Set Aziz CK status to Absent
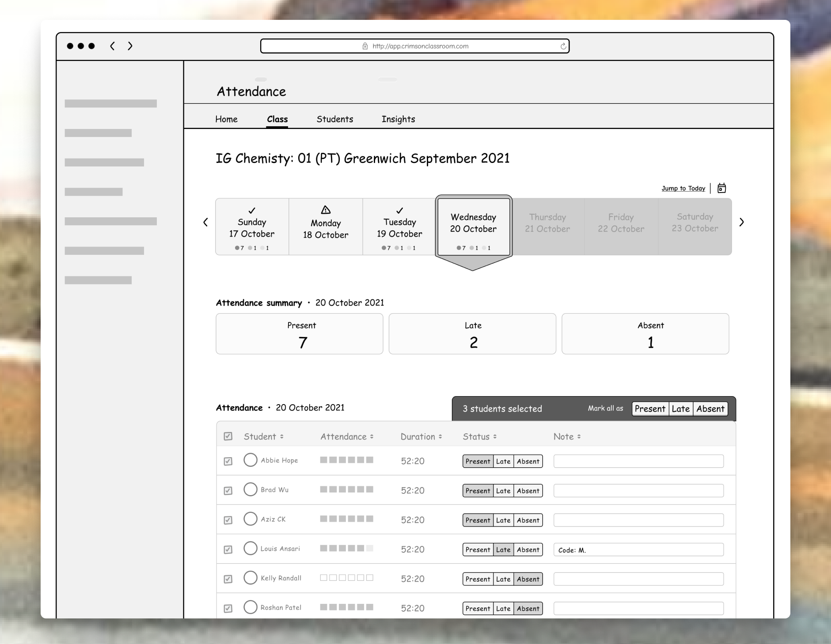831x644 pixels. [x=528, y=520]
